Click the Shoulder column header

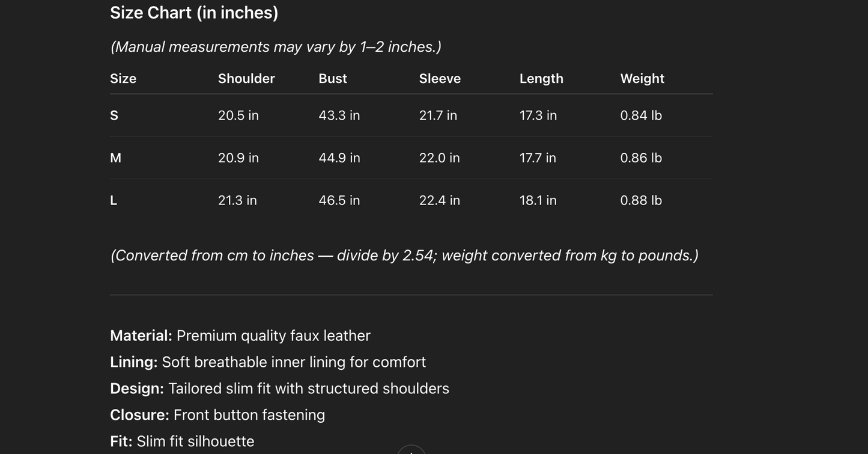pyautogui.click(x=246, y=79)
